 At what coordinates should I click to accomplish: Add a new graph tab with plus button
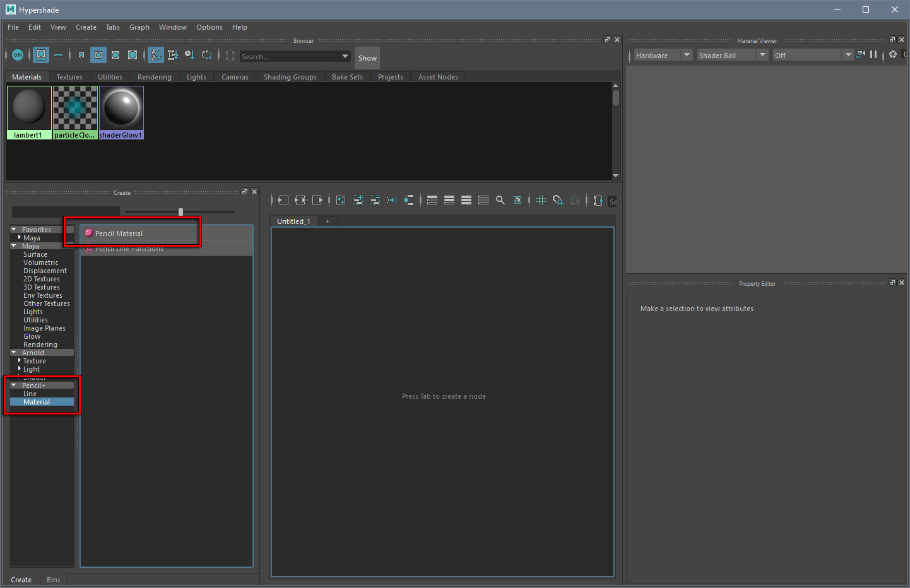(328, 221)
